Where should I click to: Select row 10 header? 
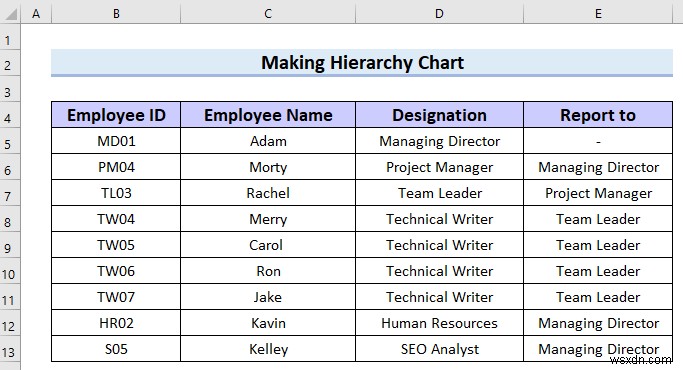click(10, 271)
